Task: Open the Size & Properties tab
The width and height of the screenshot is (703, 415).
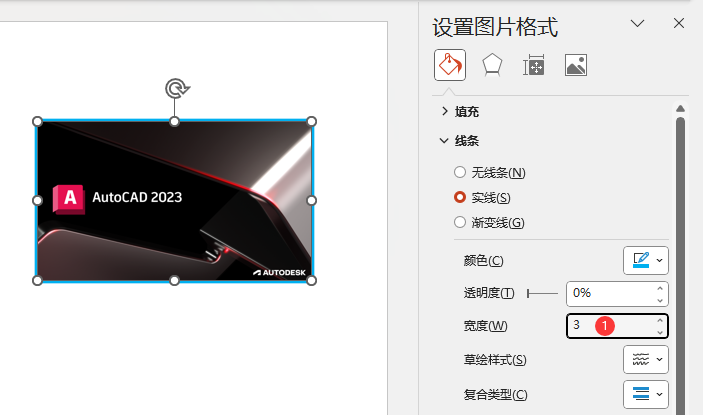Action: [x=534, y=65]
